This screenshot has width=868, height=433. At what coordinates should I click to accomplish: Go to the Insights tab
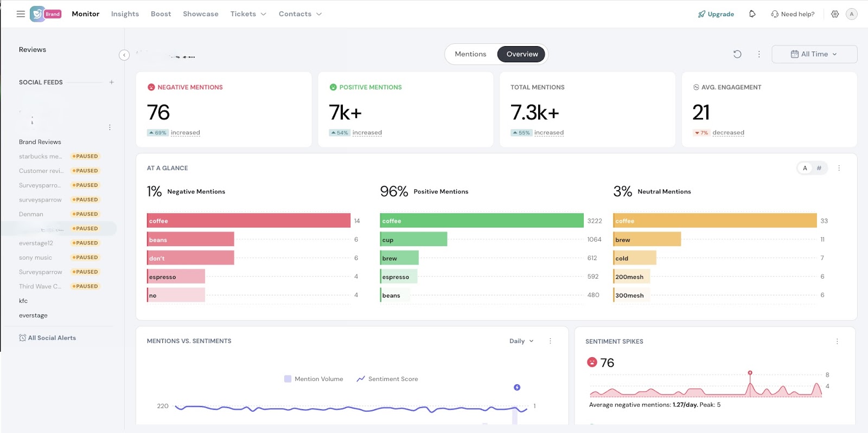point(125,14)
